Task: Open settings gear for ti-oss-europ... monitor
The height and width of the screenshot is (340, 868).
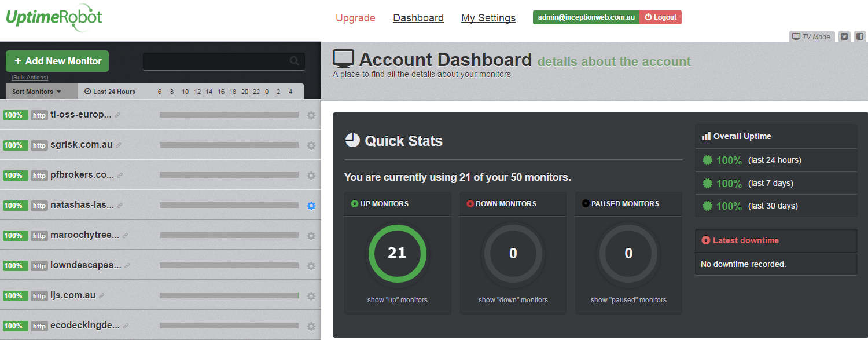Action: point(311,115)
